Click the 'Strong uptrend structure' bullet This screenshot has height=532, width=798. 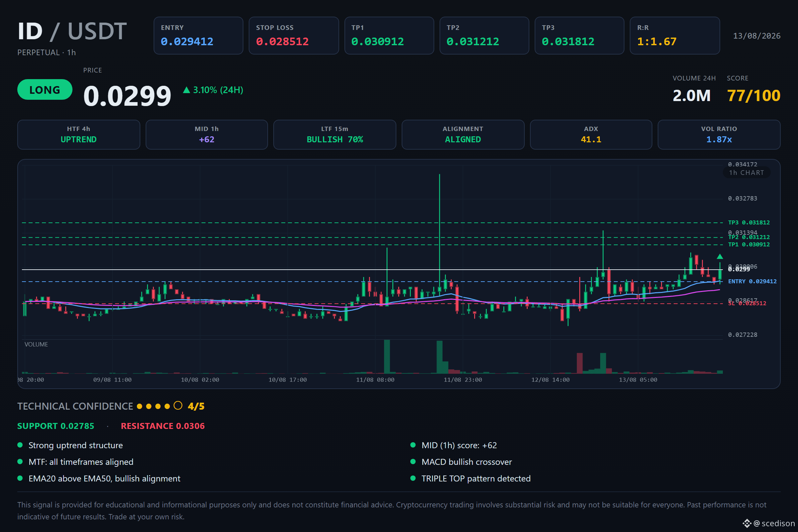pos(76,446)
